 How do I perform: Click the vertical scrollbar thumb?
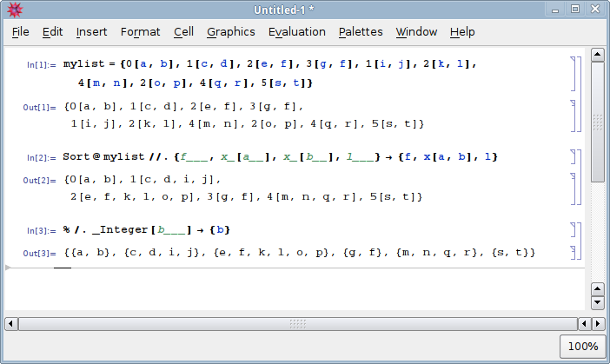tap(598, 122)
